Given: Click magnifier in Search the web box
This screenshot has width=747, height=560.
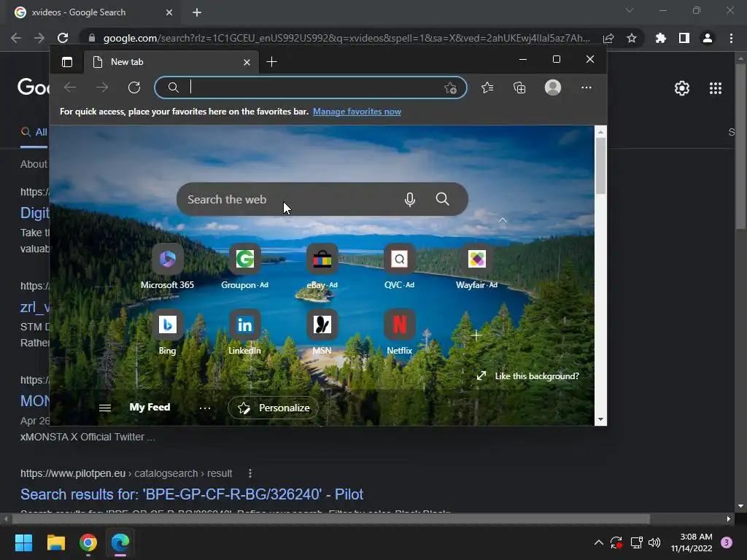Looking at the screenshot, I should click(443, 199).
